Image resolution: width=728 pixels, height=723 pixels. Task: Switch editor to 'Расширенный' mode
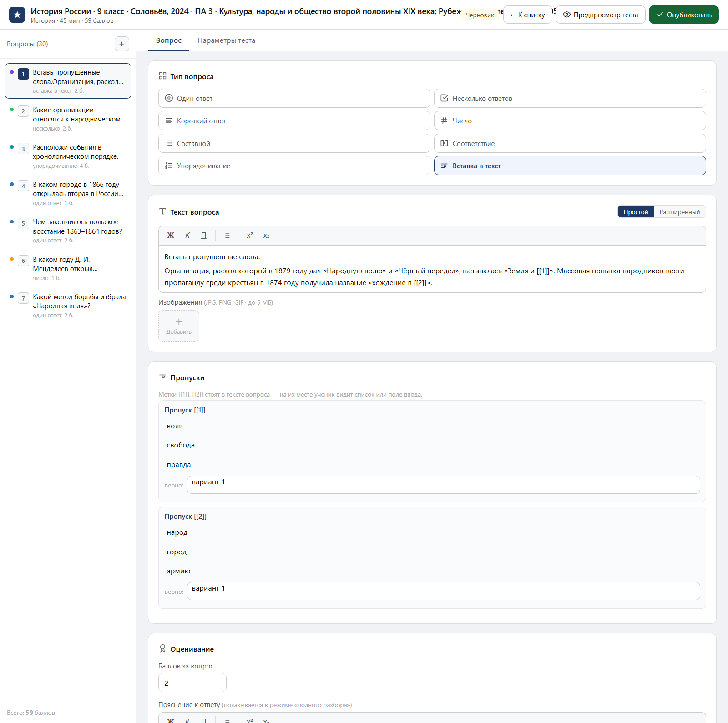679,212
